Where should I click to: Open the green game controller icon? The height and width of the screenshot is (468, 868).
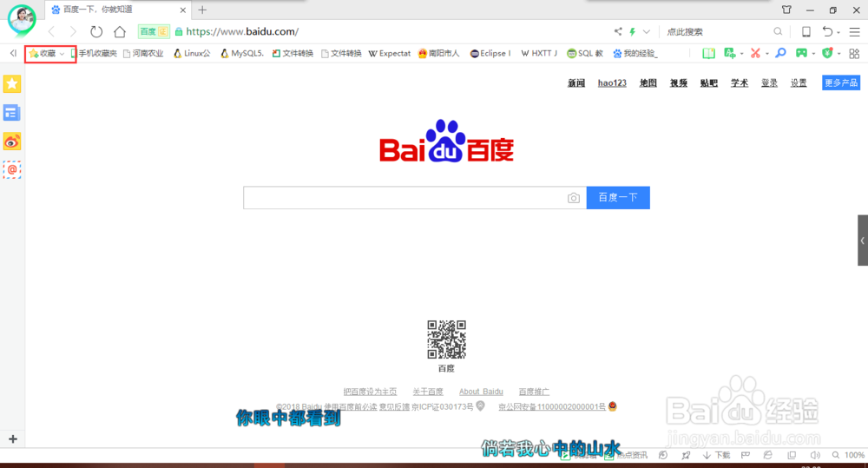[801, 53]
